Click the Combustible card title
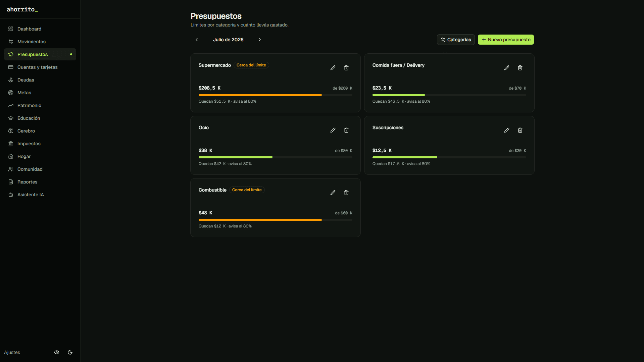Viewport: 644px width, 362px height. (212, 190)
